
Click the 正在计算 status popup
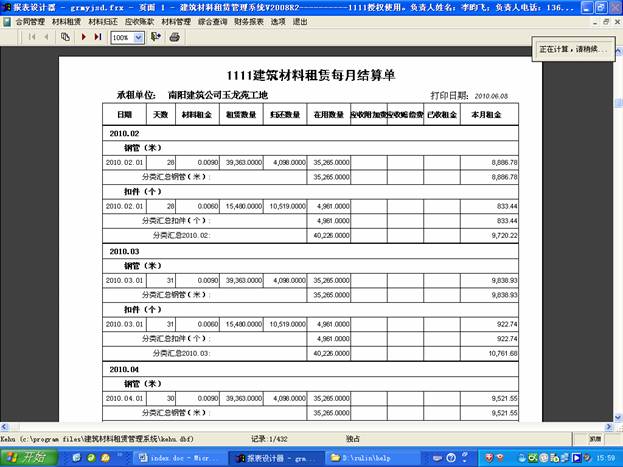574,47
